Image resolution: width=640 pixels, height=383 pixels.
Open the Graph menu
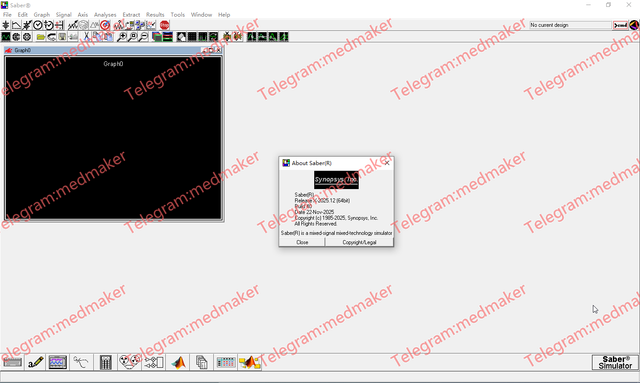(x=42, y=15)
